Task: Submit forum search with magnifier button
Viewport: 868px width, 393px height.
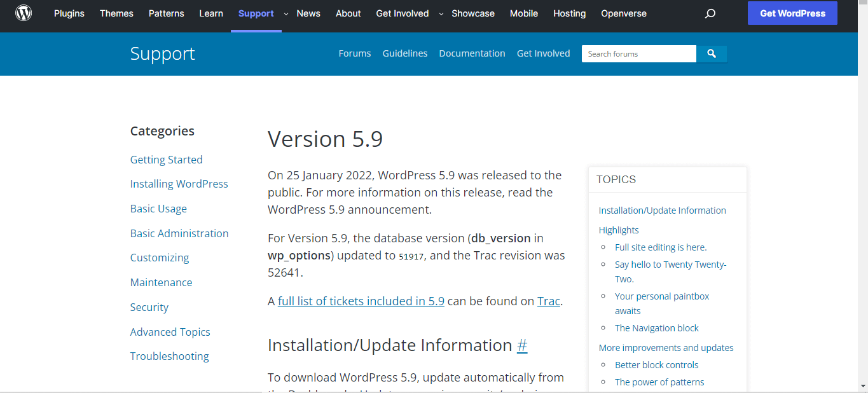Action: (712, 54)
